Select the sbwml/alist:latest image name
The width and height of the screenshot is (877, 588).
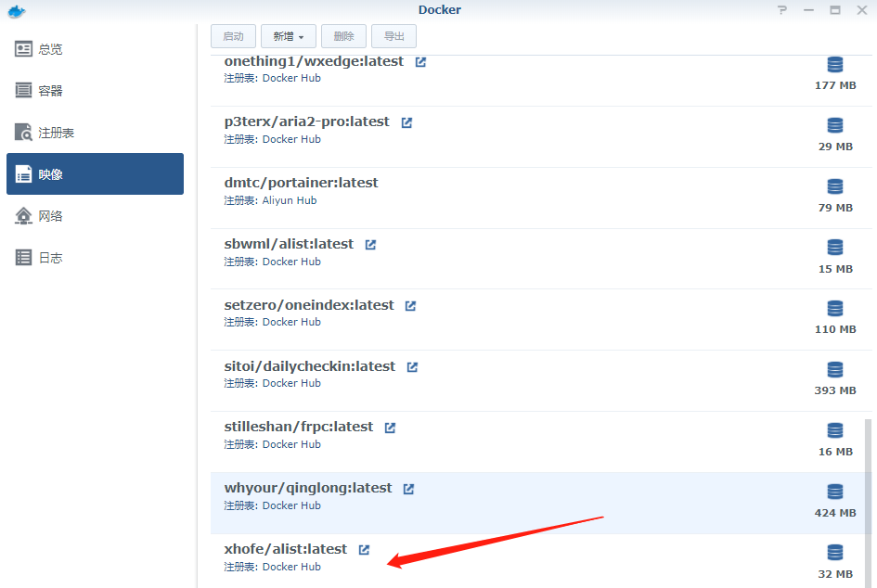tap(289, 244)
